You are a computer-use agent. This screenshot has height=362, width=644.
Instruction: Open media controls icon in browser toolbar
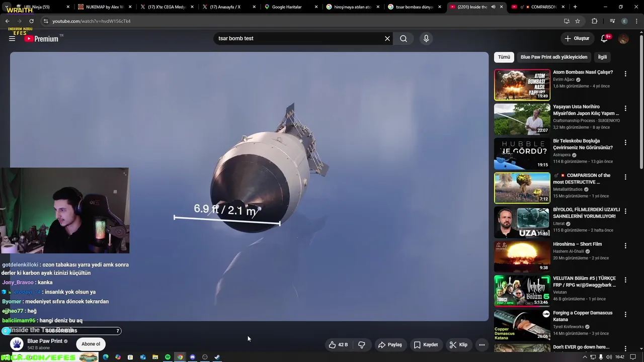[x=612, y=21]
